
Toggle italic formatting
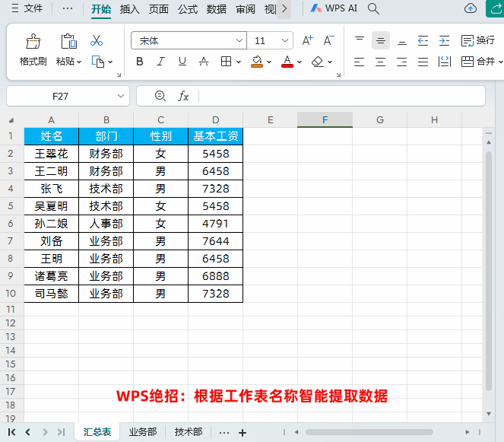160,62
